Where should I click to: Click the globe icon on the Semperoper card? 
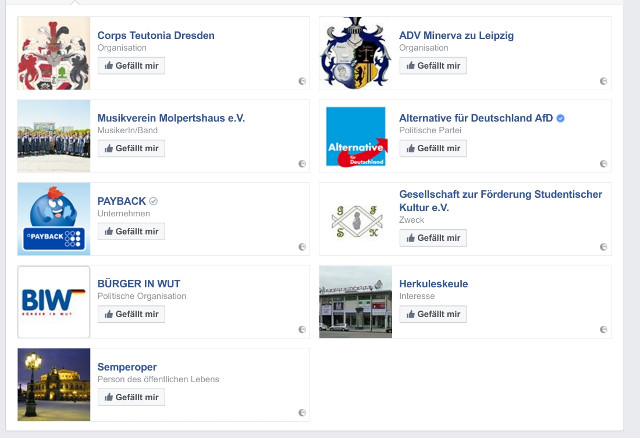302,412
